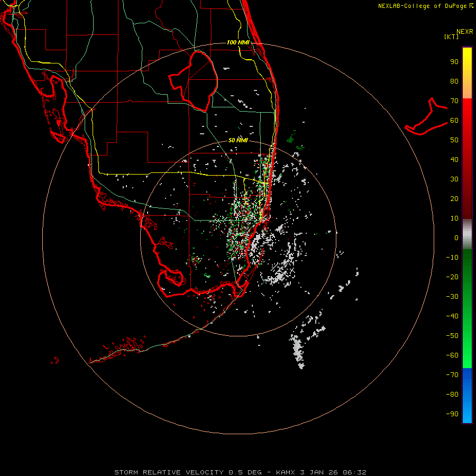Click the Grand Bahama island outline at right

tap(426, 116)
